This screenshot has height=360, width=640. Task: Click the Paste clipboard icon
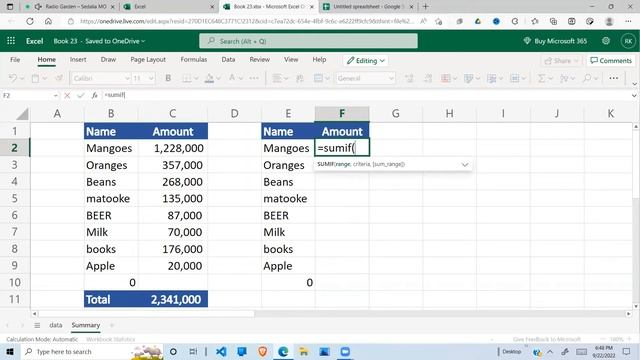click(36, 78)
